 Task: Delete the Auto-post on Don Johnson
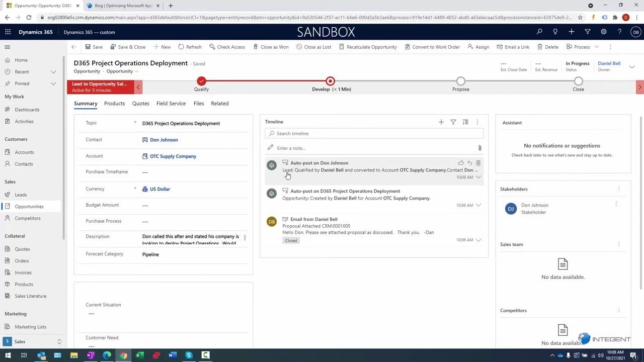(x=478, y=163)
